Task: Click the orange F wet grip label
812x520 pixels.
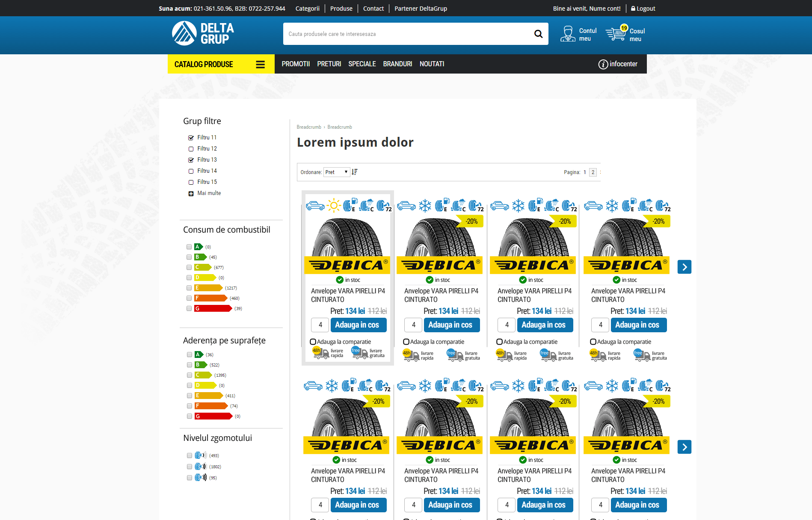Action: coord(211,406)
